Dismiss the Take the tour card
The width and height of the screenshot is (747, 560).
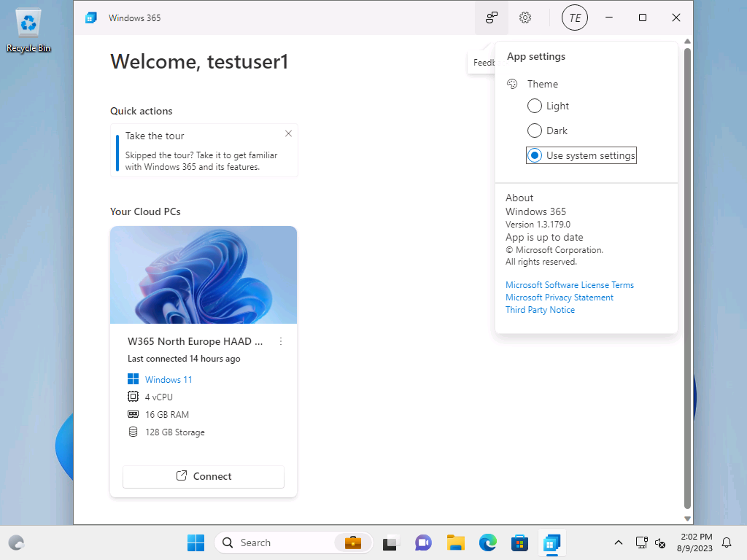click(288, 134)
